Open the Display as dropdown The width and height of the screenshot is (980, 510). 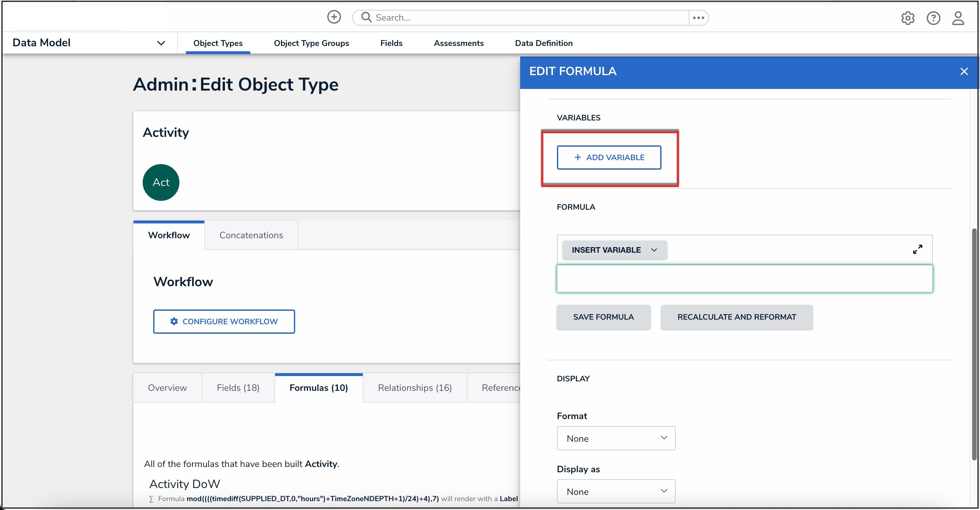point(616,491)
